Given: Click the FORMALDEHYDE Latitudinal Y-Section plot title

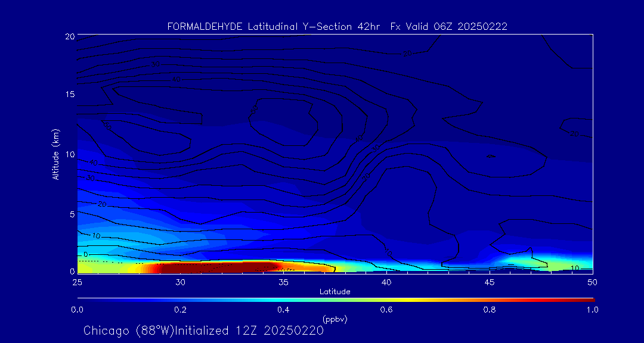Looking at the screenshot, I should point(337,27).
